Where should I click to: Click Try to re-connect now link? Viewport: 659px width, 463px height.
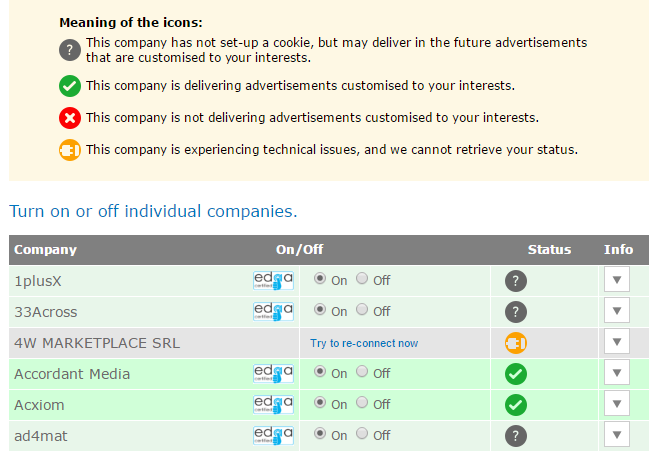[364, 343]
